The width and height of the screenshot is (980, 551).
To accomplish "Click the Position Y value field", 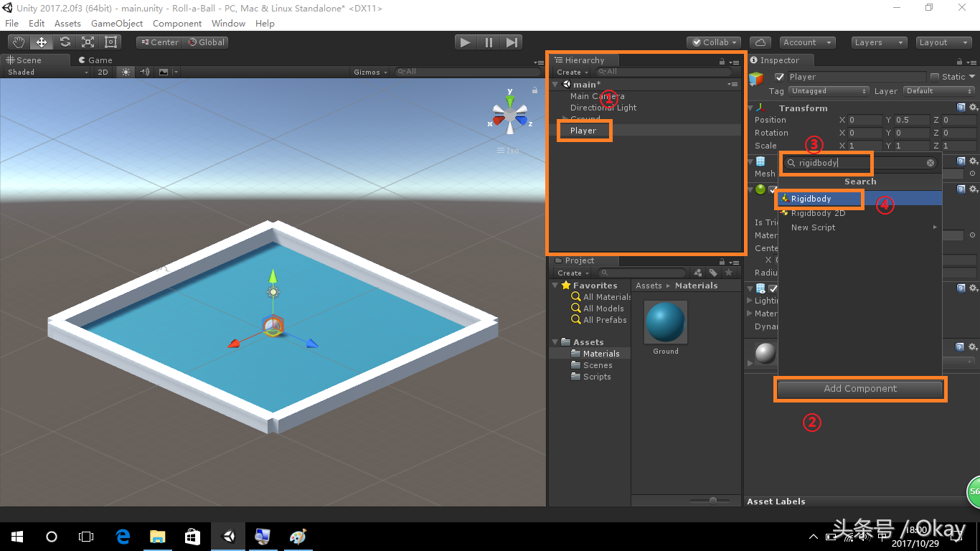I will (911, 121).
